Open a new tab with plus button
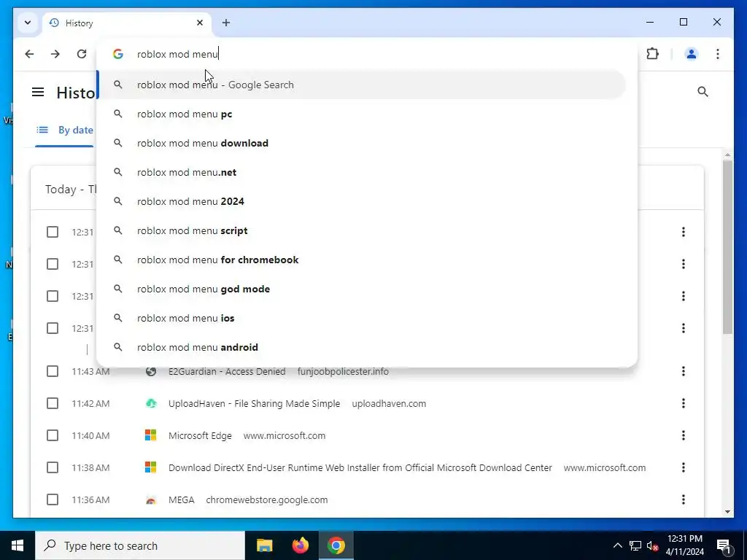The image size is (747, 560). pyautogui.click(x=226, y=23)
